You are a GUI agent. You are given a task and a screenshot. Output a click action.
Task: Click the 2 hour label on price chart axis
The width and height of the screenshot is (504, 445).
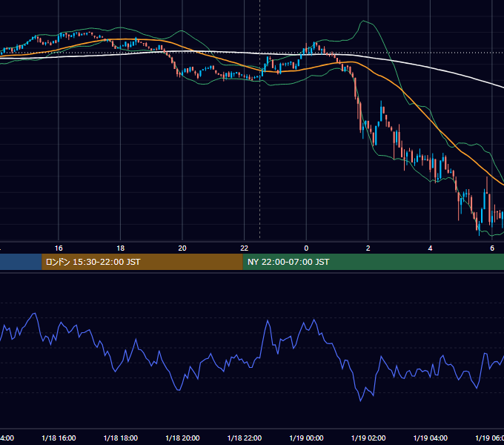click(x=368, y=248)
